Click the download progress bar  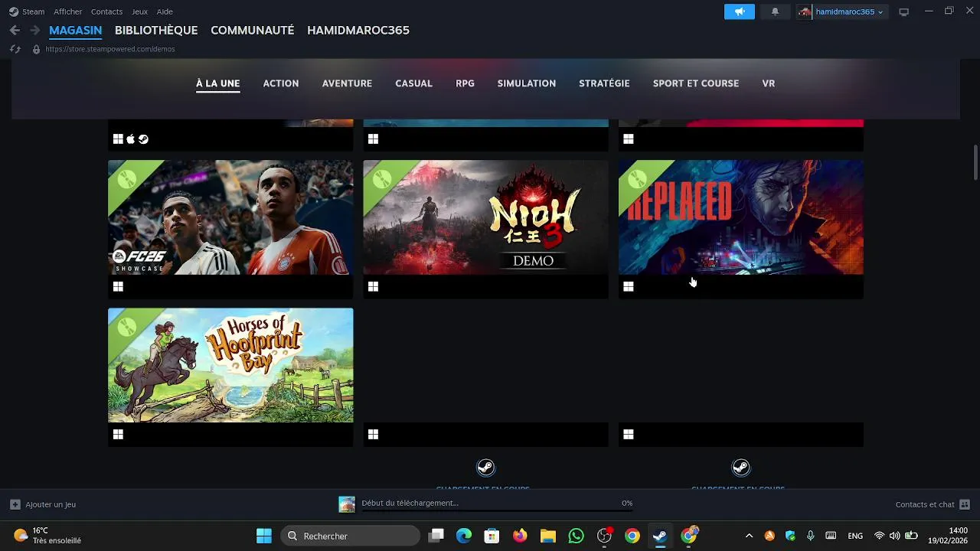pos(497,511)
